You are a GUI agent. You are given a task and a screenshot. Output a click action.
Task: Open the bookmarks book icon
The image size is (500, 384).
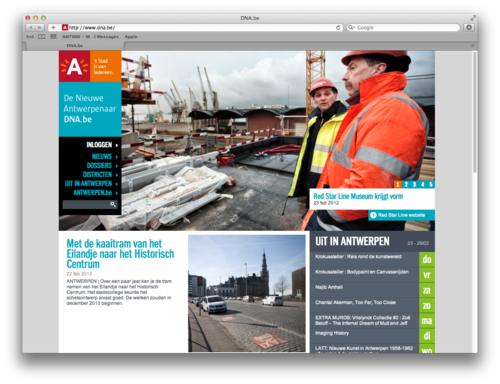[42, 37]
